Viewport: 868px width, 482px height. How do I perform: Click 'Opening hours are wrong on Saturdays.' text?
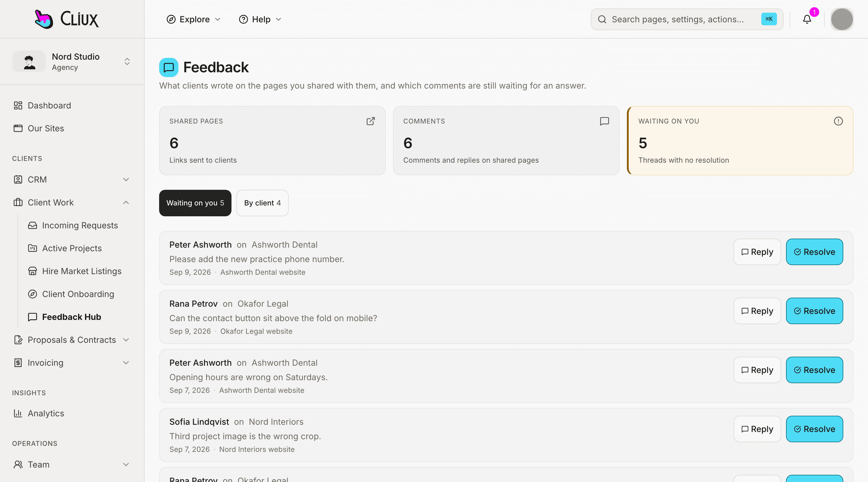(249, 377)
